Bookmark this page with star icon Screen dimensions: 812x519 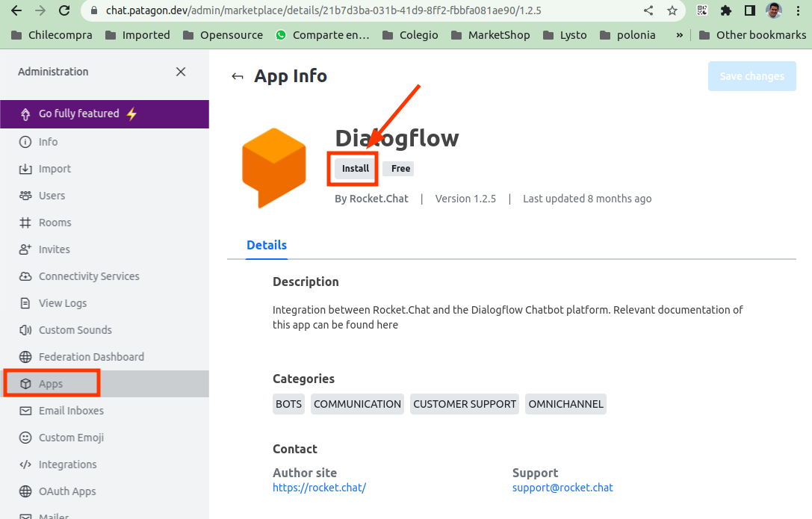point(672,11)
